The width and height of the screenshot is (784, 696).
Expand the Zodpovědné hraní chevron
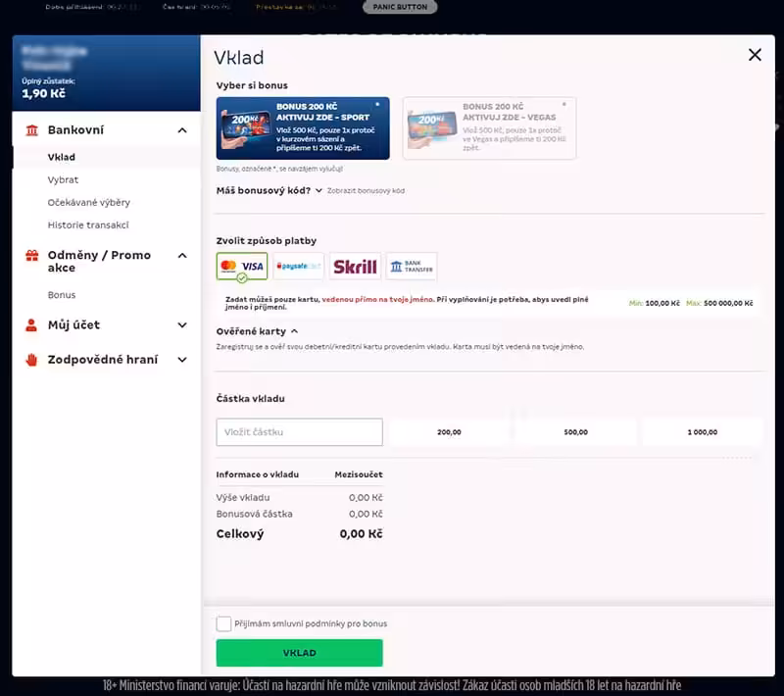182,360
